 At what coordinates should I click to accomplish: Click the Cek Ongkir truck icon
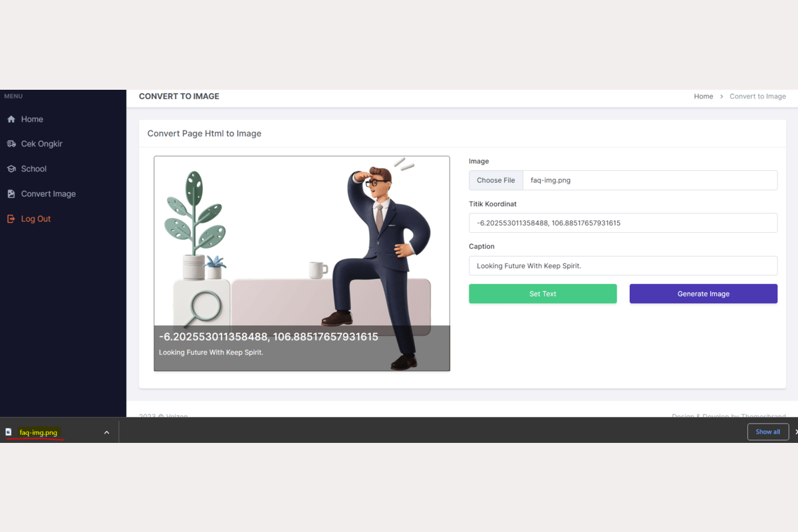click(x=11, y=144)
